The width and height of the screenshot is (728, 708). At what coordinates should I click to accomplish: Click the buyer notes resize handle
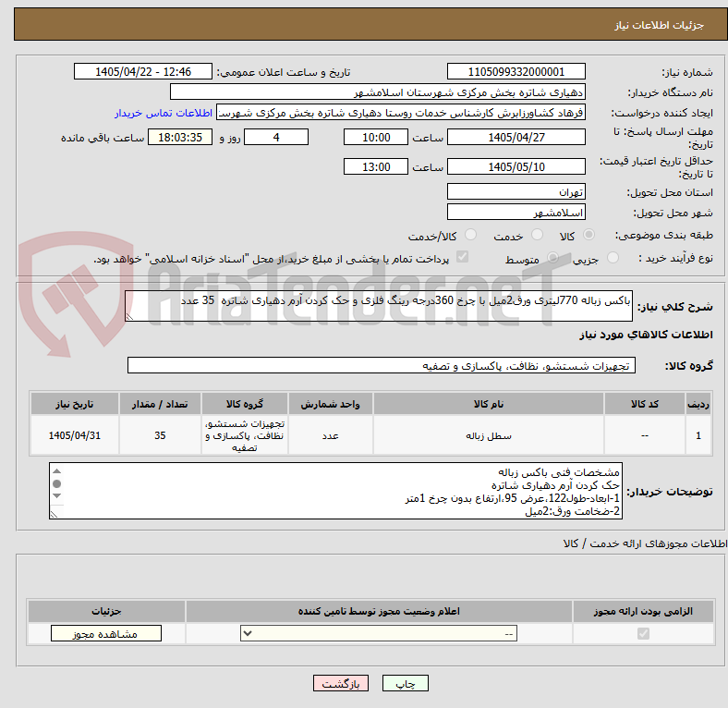tap(54, 514)
